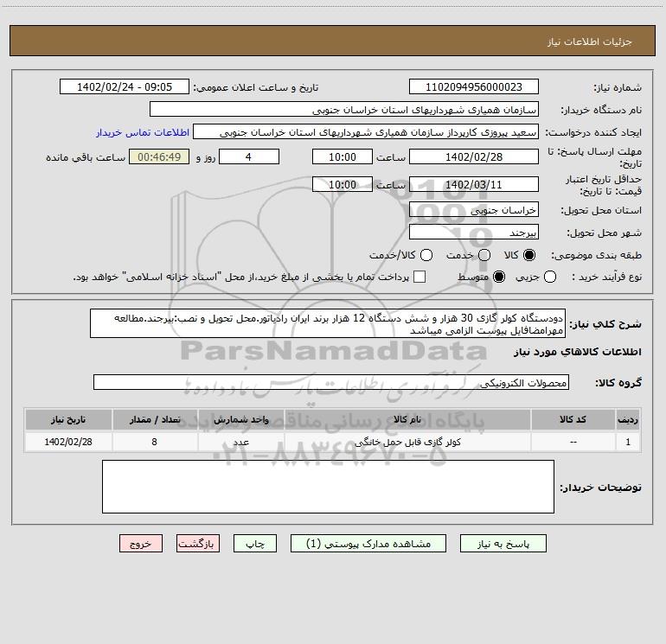The image size is (666, 644).
Task: Click the ردیف column header
Action: point(628,420)
